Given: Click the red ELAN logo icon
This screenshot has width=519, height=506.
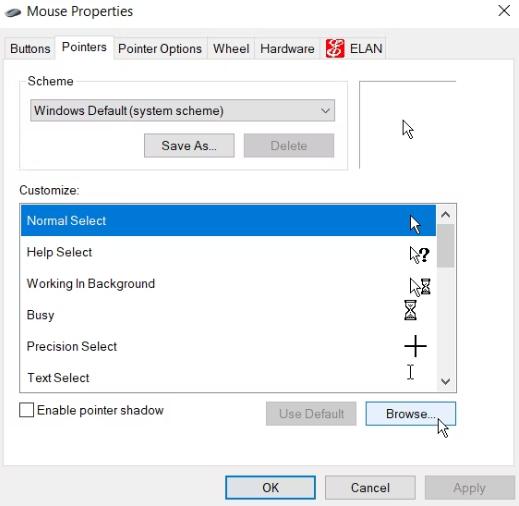Looking at the screenshot, I should [x=335, y=48].
